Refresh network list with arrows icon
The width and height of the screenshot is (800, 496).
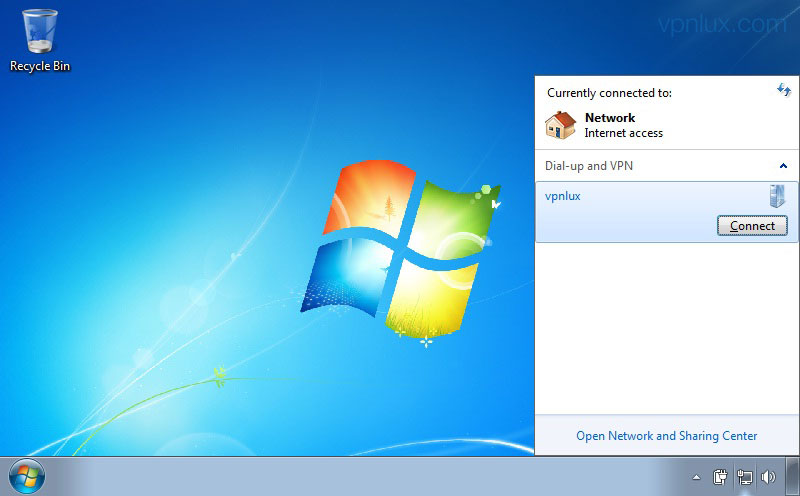784,90
